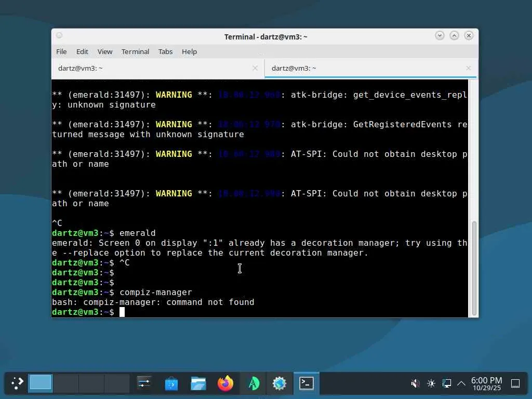This screenshot has height=399, width=532.
Task: Open the green A application in taskbar
Action: 254,384
